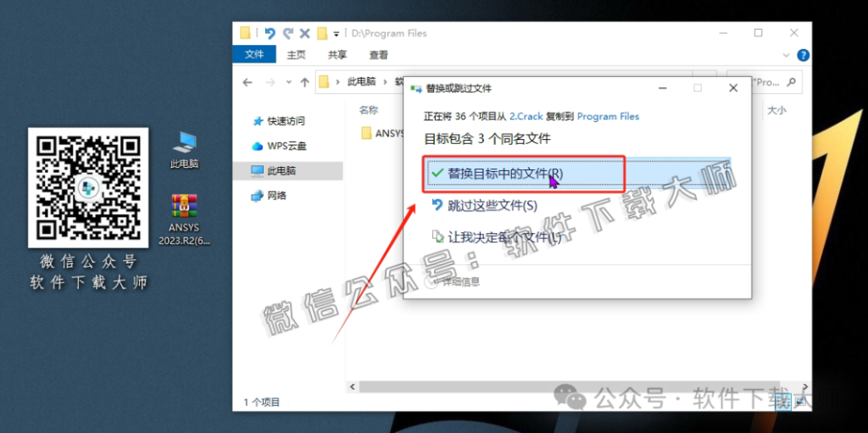Open the 查看 ribbon tab
Screen dimensions: 868x433
(x=379, y=55)
